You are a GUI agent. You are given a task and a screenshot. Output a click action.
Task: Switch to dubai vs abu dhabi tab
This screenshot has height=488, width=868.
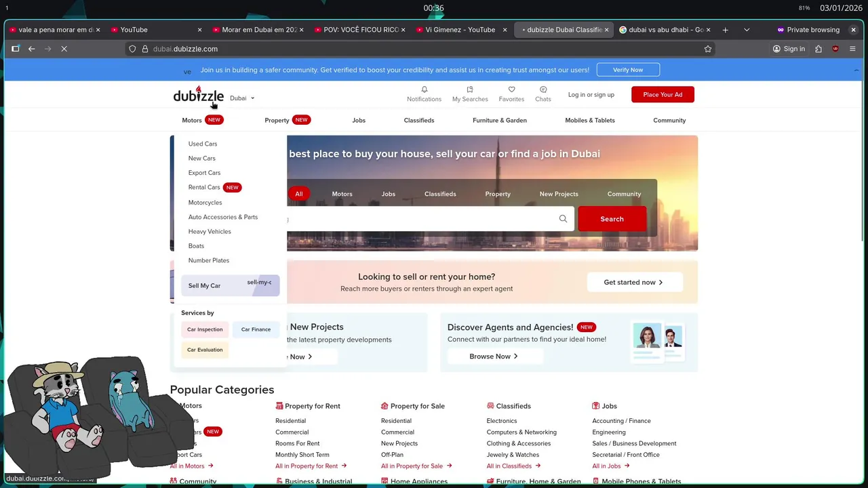point(666,30)
